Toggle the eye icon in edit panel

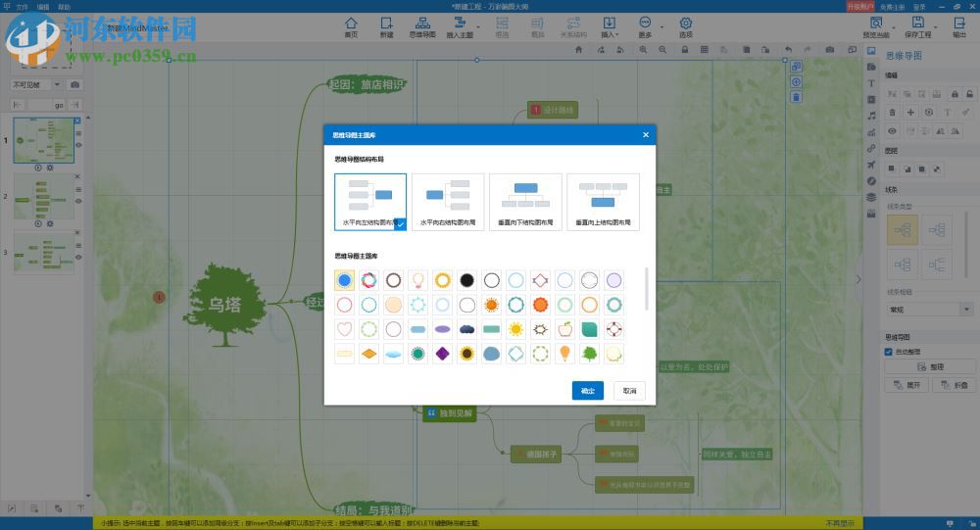pyautogui.click(x=892, y=130)
